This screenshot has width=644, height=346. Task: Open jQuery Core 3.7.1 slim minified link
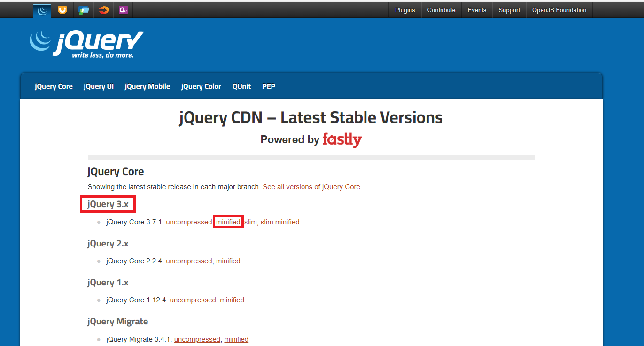(280, 222)
